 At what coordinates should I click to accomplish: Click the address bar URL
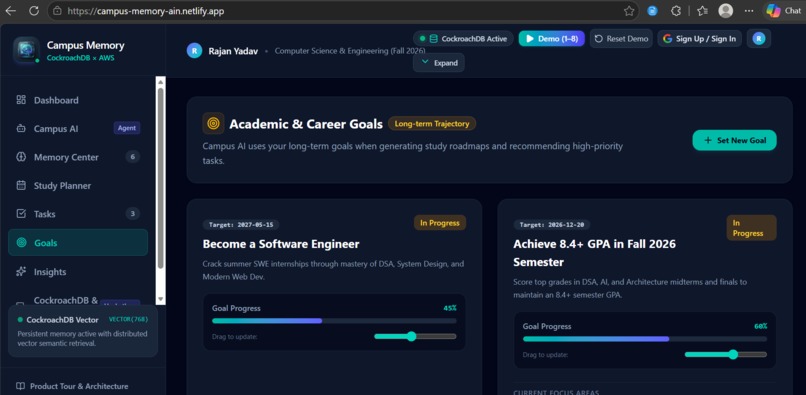click(146, 11)
